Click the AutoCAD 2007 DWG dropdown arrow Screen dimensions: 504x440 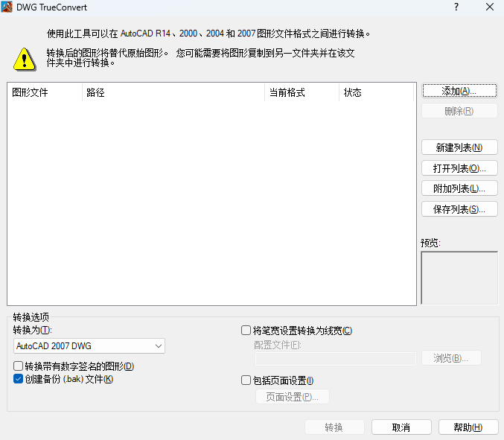[x=158, y=346]
